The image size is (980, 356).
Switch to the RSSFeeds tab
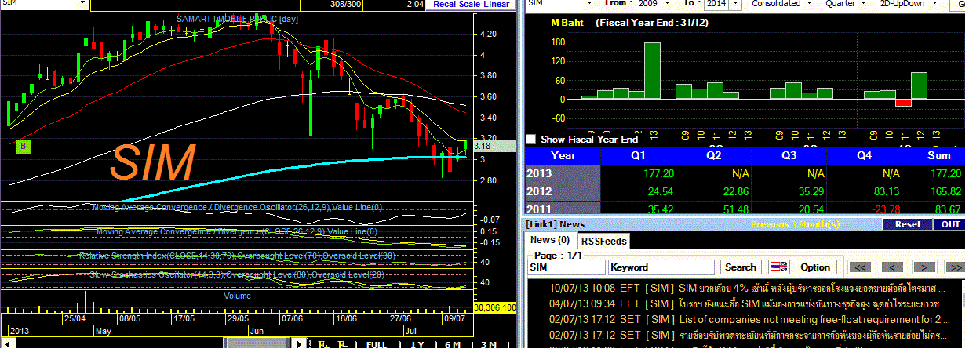pyautogui.click(x=604, y=241)
